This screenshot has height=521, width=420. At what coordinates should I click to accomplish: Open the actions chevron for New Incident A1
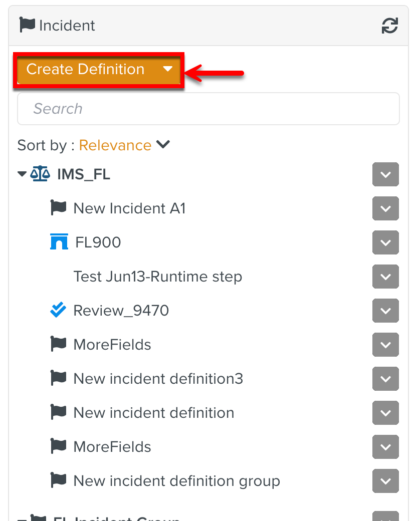coord(385,208)
